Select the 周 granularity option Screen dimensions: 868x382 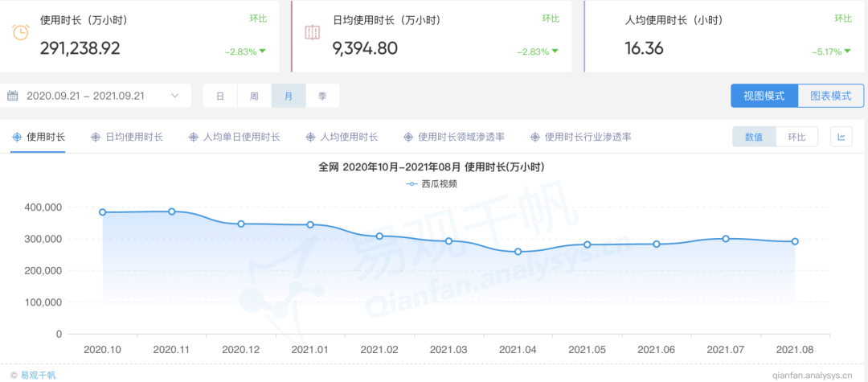(254, 96)
